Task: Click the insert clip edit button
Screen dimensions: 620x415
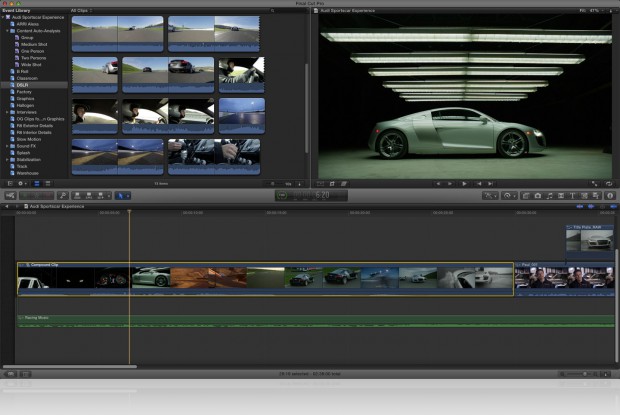Action: [89, 195]
